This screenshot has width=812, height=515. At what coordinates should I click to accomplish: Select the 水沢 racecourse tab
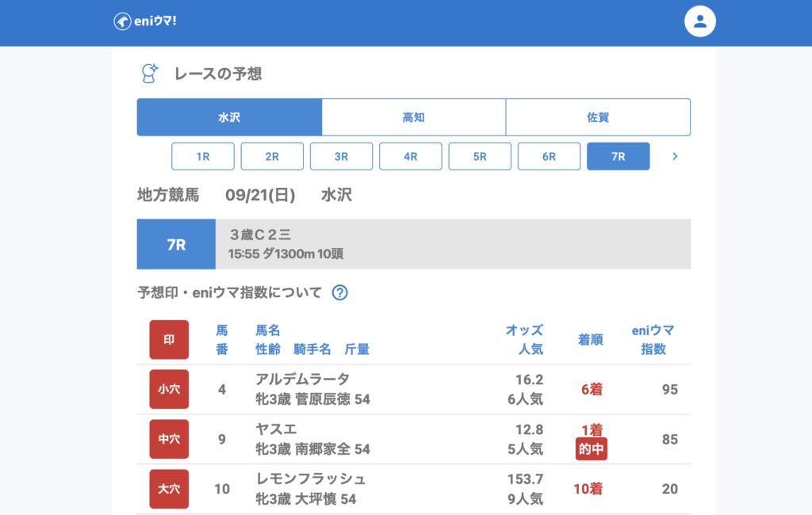(229, 117)
